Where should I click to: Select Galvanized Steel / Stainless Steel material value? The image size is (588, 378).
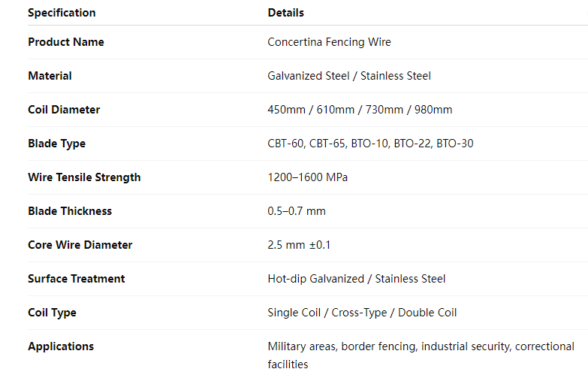(349, 76)
